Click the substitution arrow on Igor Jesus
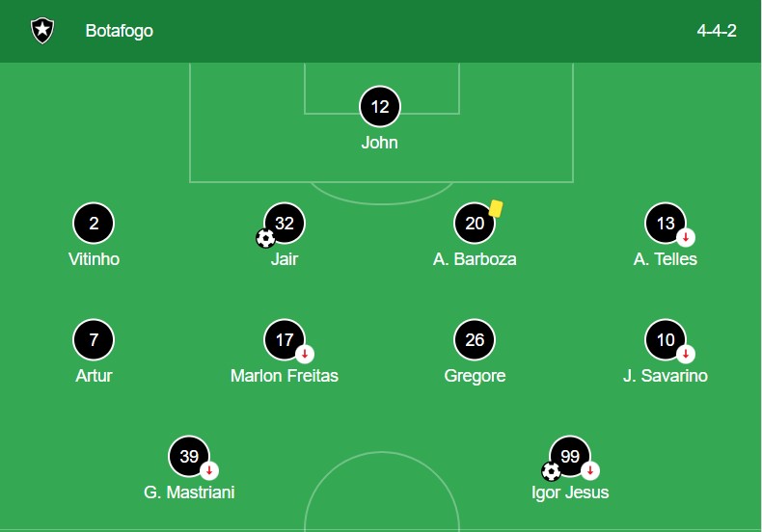The image size is (762, 532). tap(590, 470)
